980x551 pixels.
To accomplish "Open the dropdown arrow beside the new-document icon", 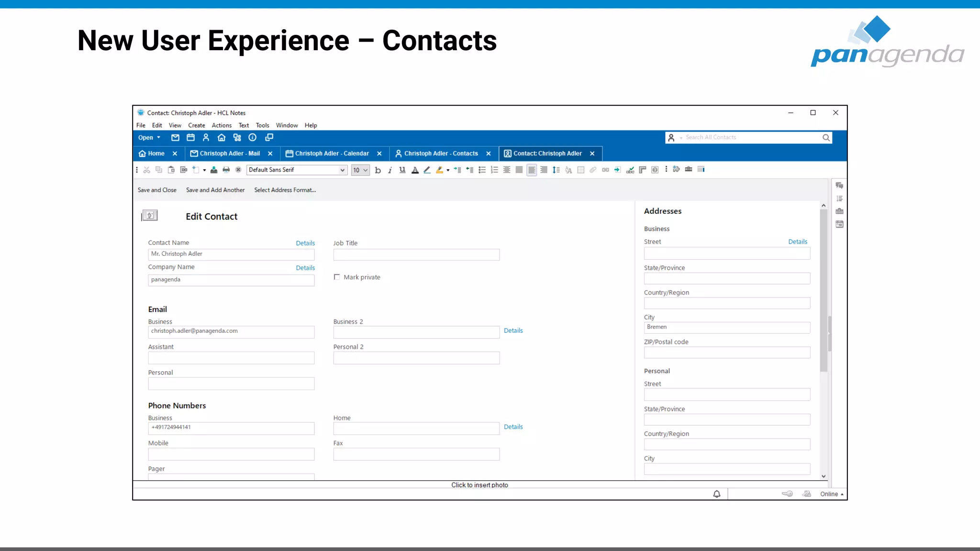I will tap(204, 170).
